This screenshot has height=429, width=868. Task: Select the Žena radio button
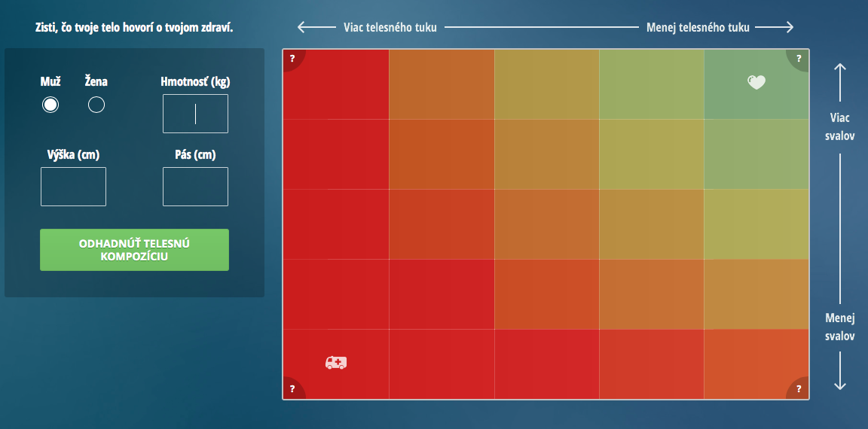96,105
